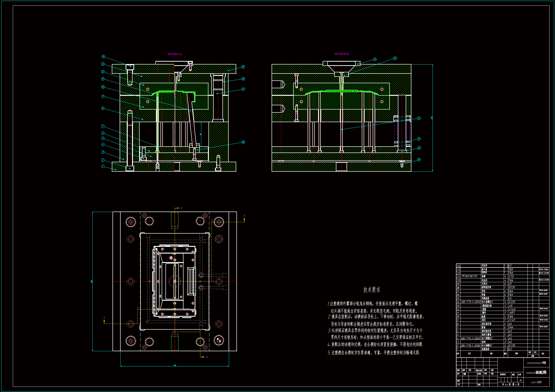Select parts list row 11 material ABS
555x392 pixels.
coord(512,313)
